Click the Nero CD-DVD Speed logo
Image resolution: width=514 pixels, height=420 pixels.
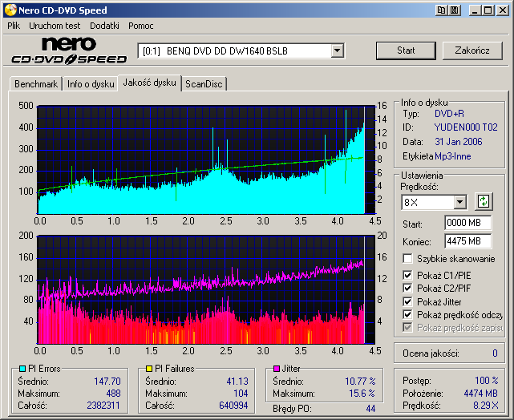(x=69, y=50)
